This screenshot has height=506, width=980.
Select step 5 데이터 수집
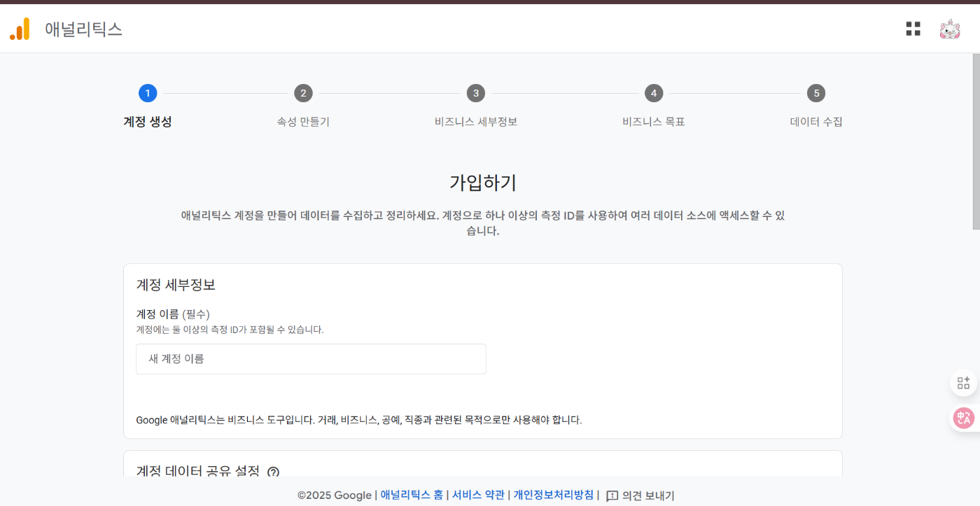(816, 106)
